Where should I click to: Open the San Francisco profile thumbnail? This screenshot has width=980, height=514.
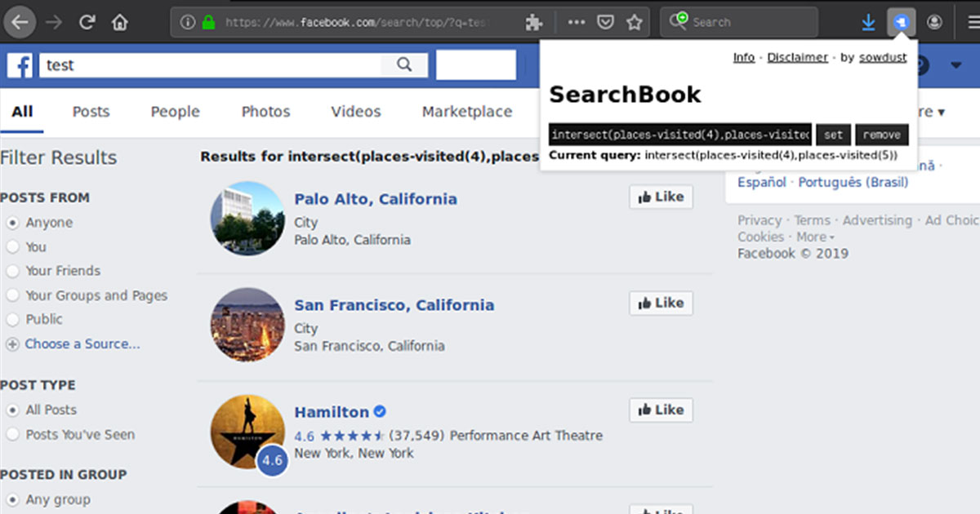(247, 325)
